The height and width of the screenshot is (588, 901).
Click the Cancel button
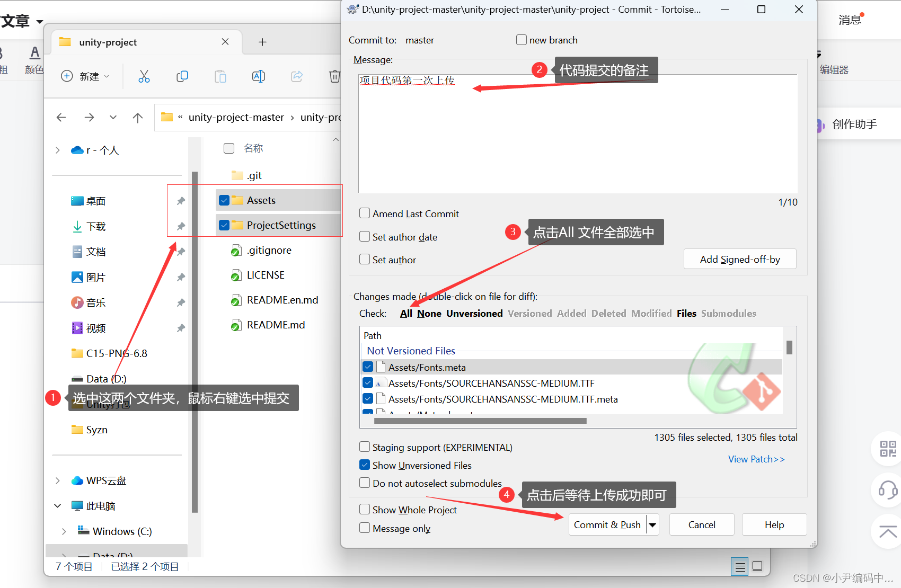701,524
